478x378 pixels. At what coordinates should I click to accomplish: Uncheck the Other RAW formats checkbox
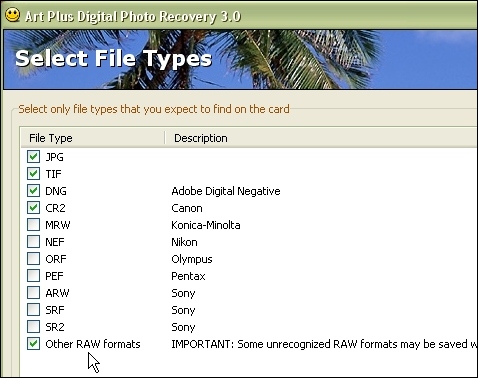(33, 344)
